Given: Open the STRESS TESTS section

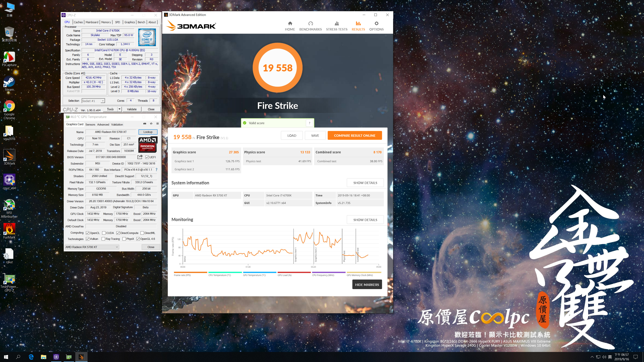Looking at the screenshot, I should 336,26.
